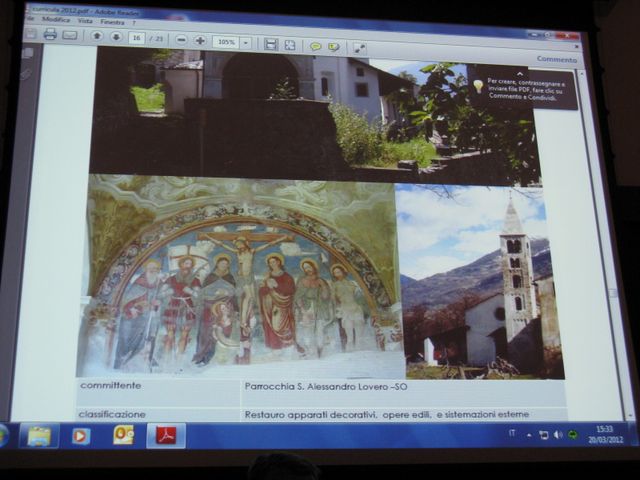The width and height of the screenshot is (640, 480).
Task: Click the zoom level field showing 105%
Action: (226, 42)
